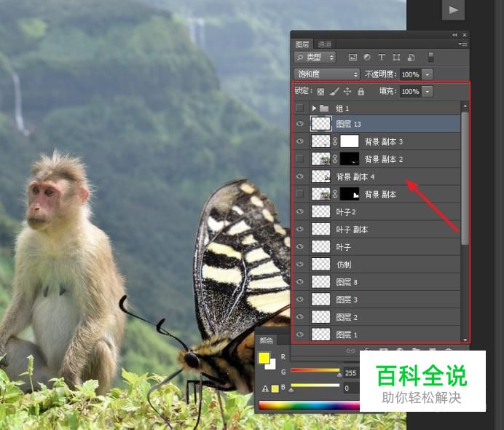Screen dimensions: 504x430
Task: Lock all padlock icon
Action: point(361,92)
